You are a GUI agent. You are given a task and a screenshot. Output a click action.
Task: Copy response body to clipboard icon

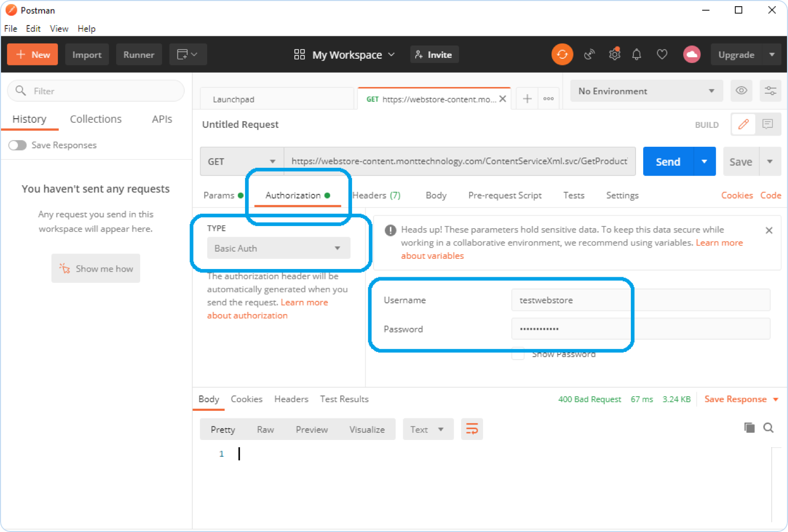(749, 428)
